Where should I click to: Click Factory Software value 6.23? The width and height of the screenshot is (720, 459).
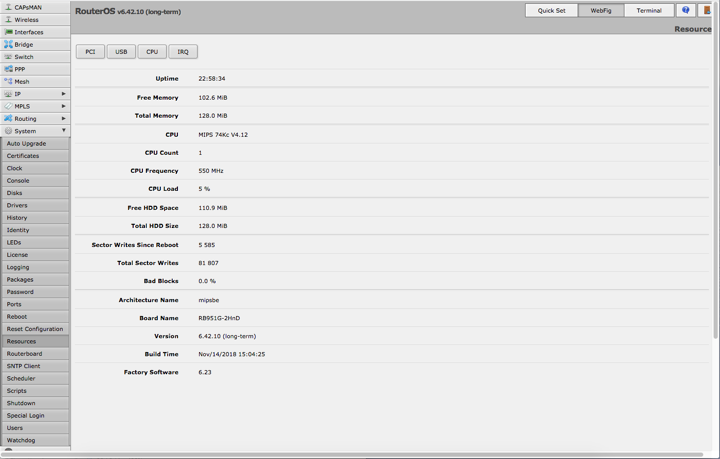coord(205,372)
